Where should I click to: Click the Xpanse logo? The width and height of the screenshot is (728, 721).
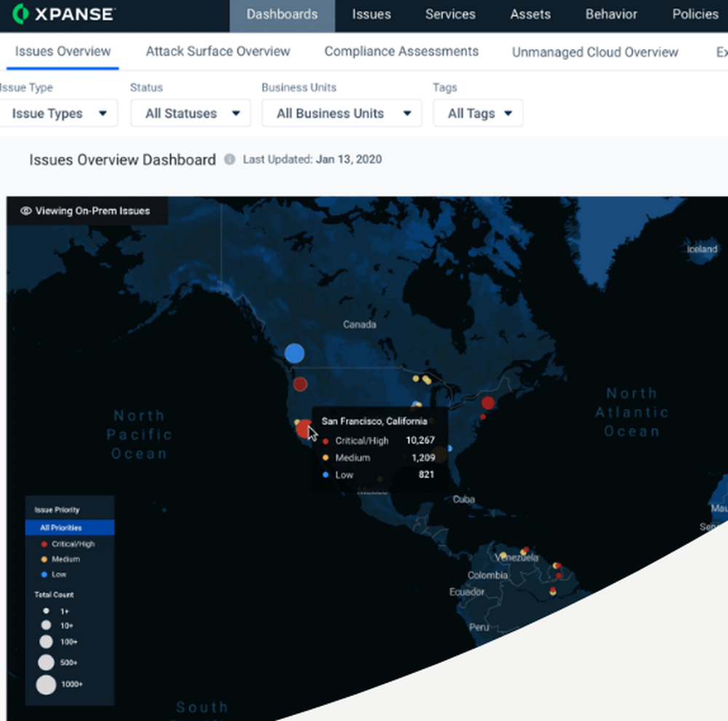[x=63, y=14]
